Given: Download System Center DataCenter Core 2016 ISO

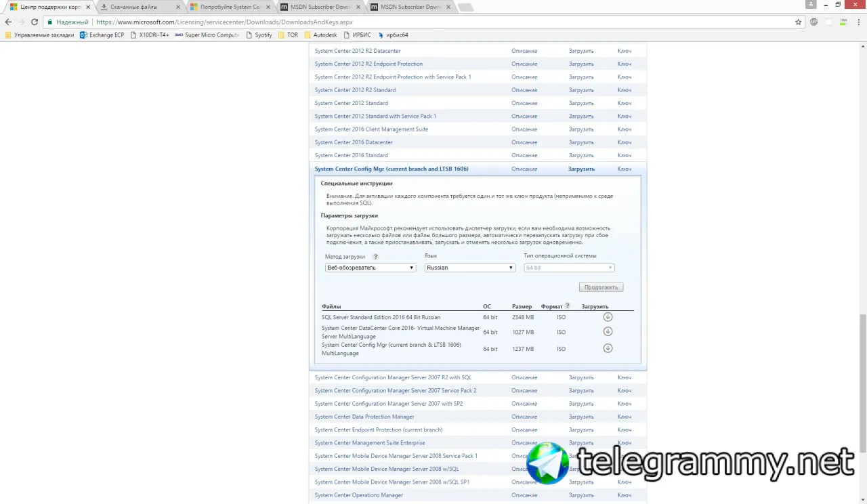Looking at the screenshot, I should point(608,332).
